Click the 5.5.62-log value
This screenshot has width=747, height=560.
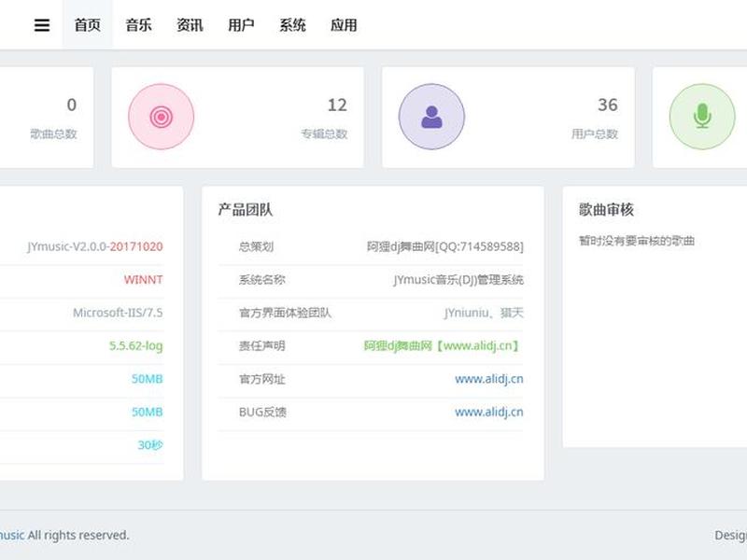tap(135, 345)
